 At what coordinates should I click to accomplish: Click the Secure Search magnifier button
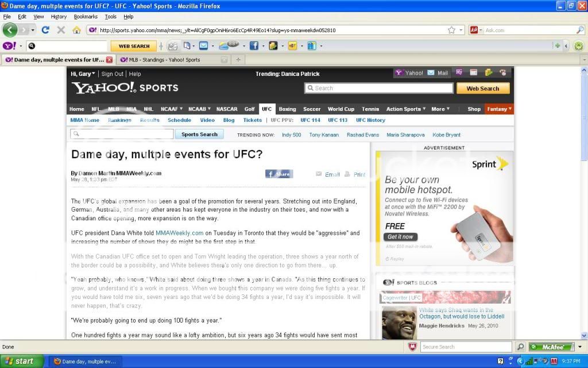coord(520,347)
